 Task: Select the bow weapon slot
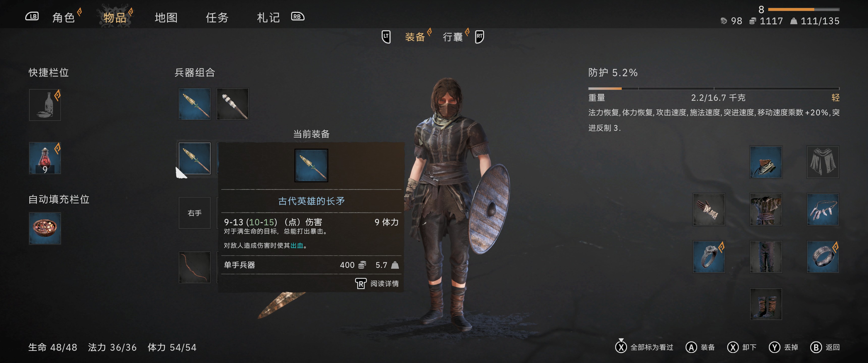point(195,267)
